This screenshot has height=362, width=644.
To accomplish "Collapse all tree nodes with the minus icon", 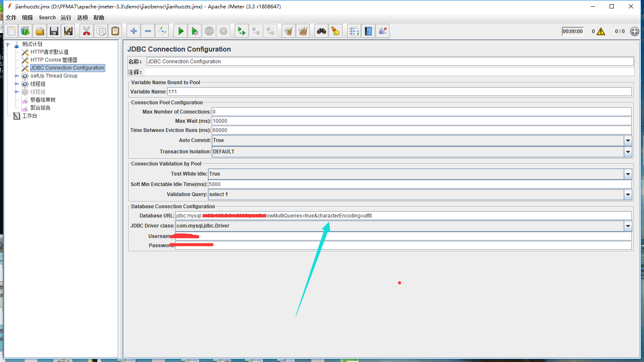I will [148, 31].
